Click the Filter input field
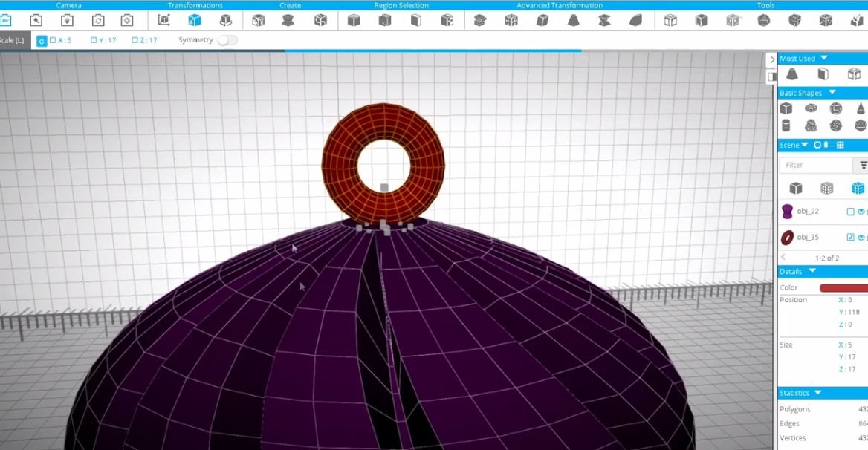Screen dimensions: 868x450 [x=817, y=165]
